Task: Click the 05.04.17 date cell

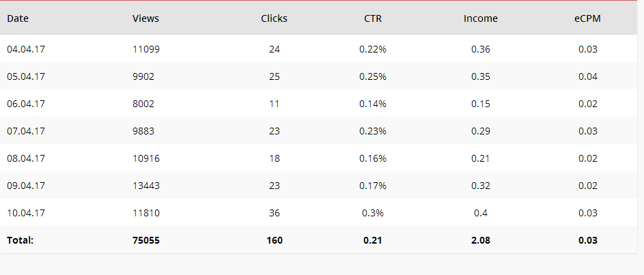Action: (26, 76)
